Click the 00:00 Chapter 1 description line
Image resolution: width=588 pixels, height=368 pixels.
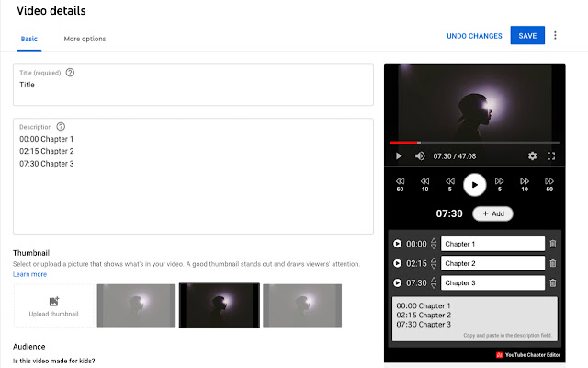(47, 139)
